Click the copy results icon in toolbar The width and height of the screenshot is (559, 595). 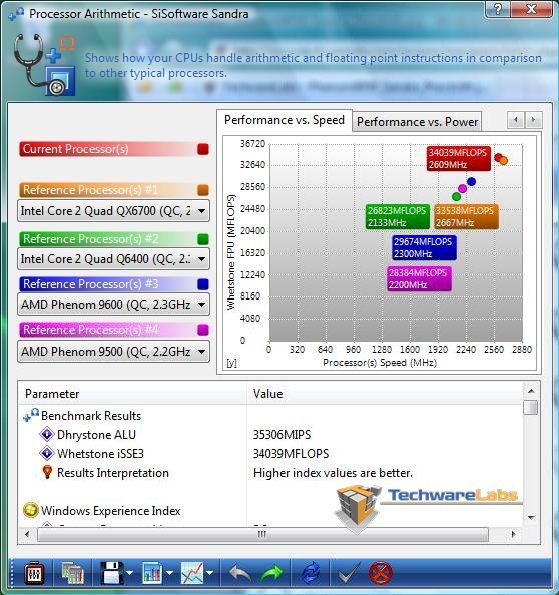[x=73, y=573]
